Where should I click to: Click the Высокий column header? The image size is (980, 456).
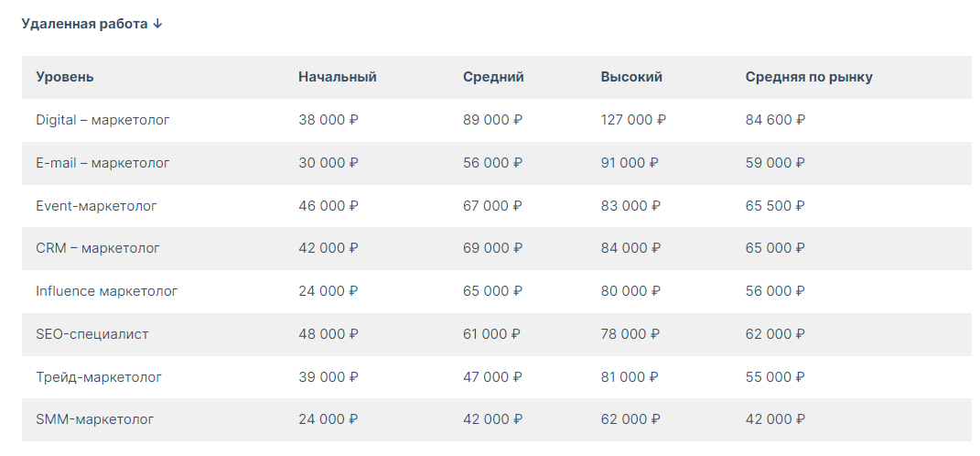[x=631, y=77]
